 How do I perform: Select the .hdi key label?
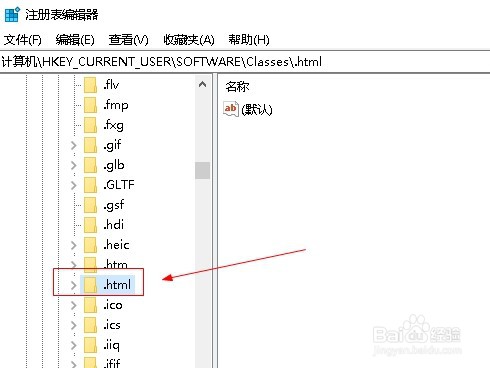pyautogui.click(x=114, y=225)
